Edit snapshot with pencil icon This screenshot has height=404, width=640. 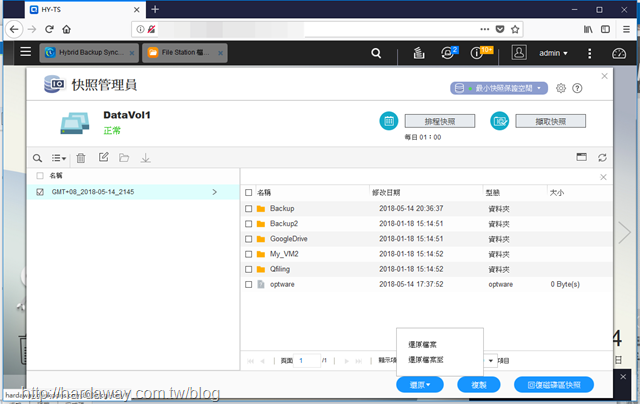[104, 157]
